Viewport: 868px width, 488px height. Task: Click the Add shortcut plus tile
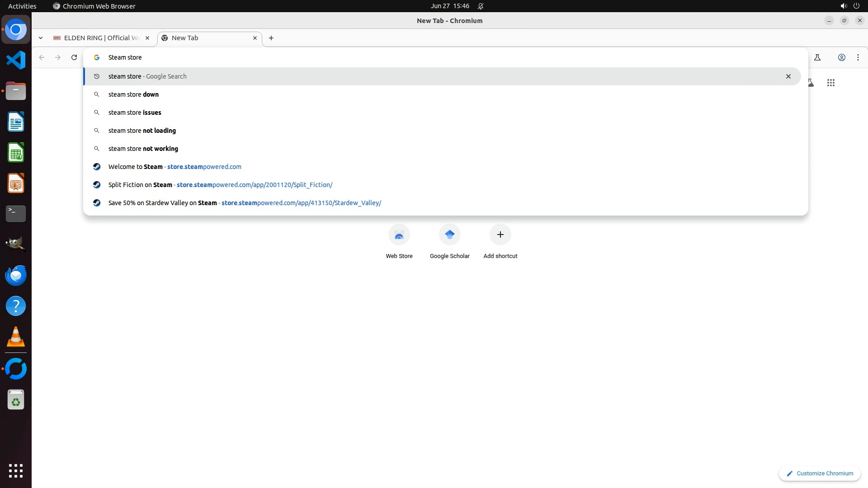tap(500, 235)
